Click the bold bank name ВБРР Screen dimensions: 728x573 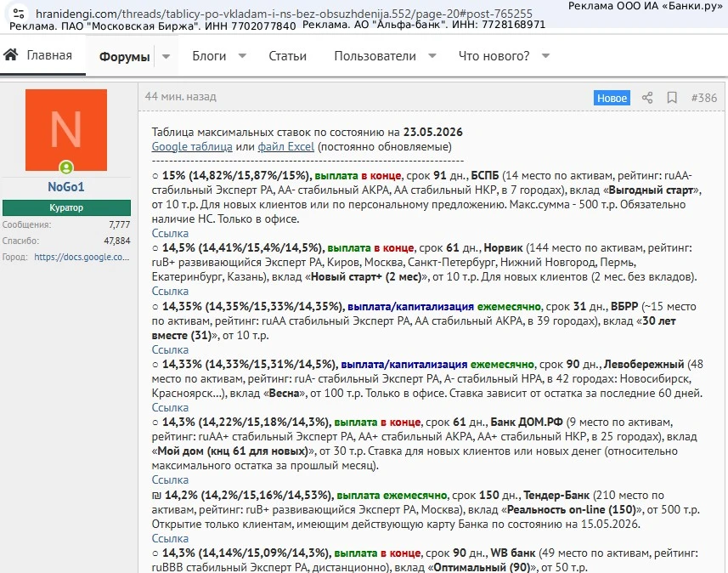pos(624,307)
